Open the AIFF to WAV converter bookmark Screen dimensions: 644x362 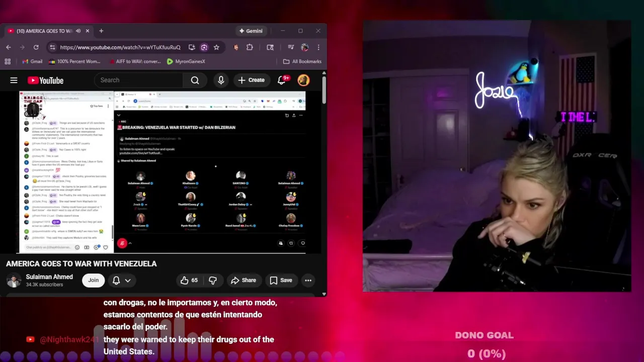click(135, 61)
